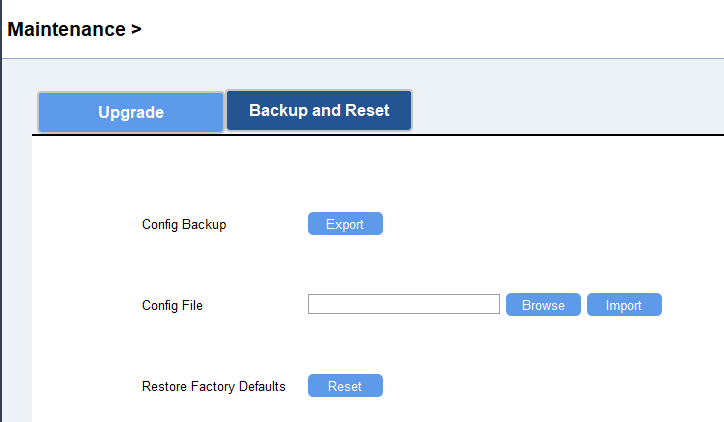Click the Config File label
This screenshot has height=422, width=724.
coord(172,305)
